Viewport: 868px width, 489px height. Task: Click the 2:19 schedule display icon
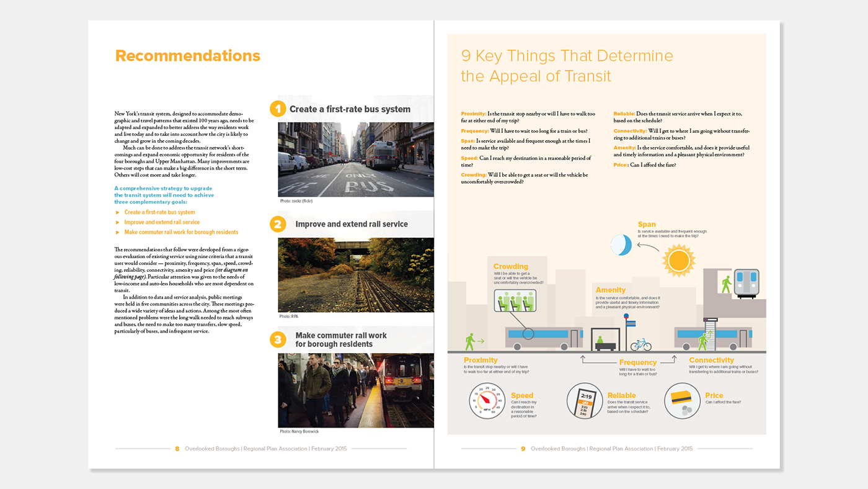click(585, 401)
